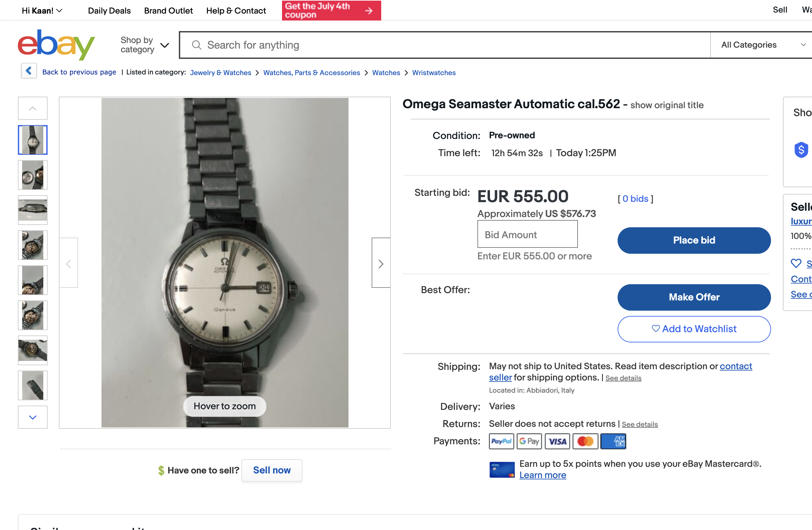The image size is (812, 530).
Task: Add item to Watchlist
Action: 694,329
